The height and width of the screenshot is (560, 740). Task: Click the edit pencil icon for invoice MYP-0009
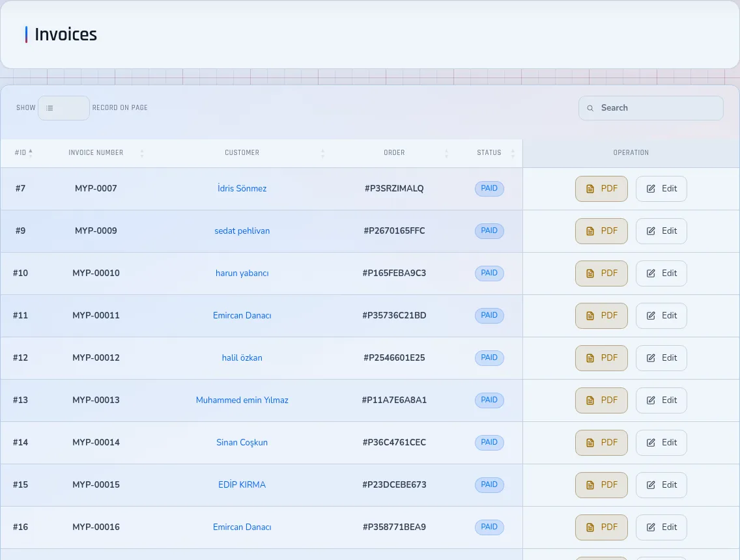(651, 231)
